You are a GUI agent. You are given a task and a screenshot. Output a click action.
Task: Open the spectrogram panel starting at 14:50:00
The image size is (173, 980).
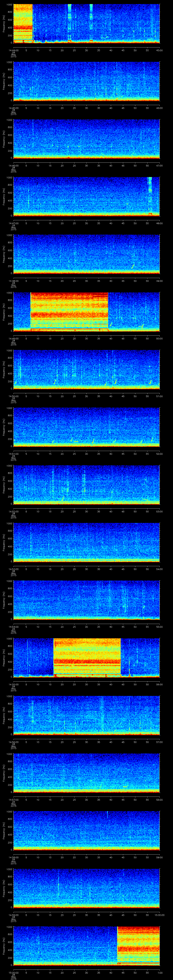click(x=86, y=369)
